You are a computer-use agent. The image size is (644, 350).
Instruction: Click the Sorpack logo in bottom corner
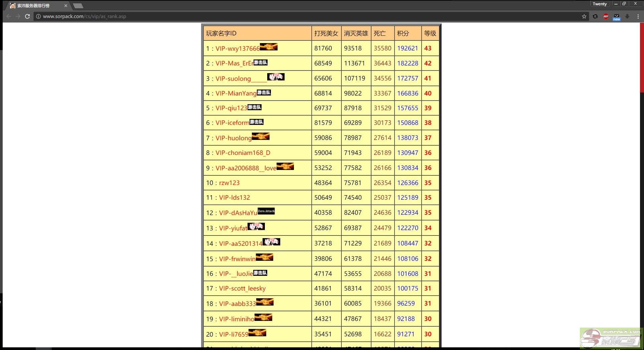click(x=611, y=338)
